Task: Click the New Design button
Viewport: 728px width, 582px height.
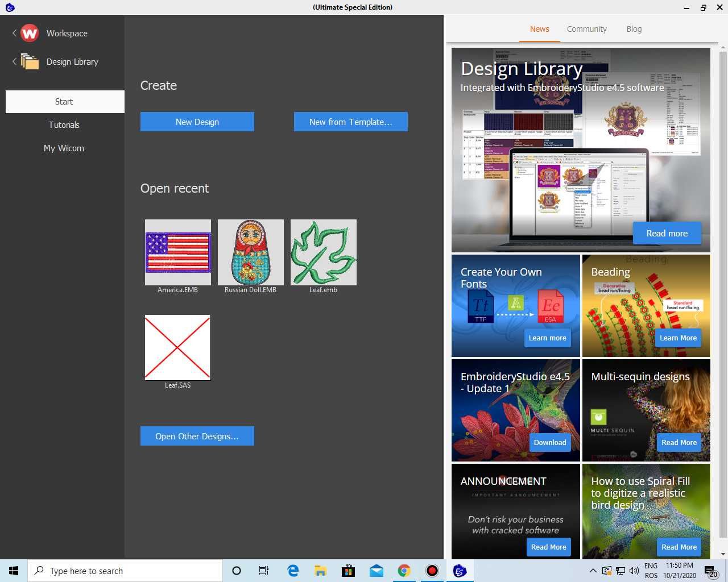Action: [197, 122]
